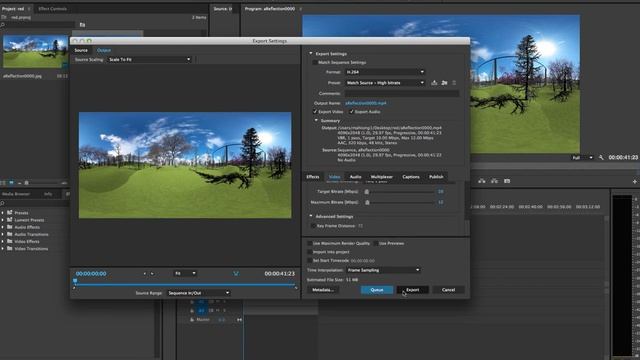Uncheck the Export Audio checkbox
640x360 pixels.
coord(351,111)
